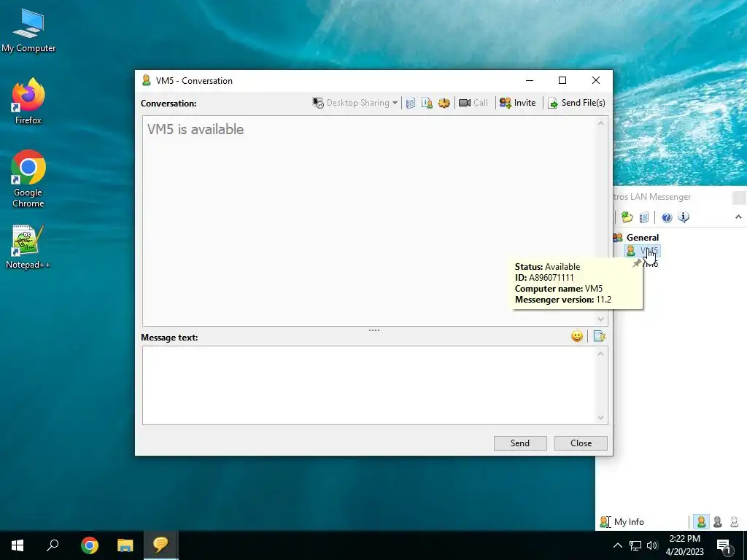
Task: Select the Notepad++ desktop shortcut
Action: (28, 246)
